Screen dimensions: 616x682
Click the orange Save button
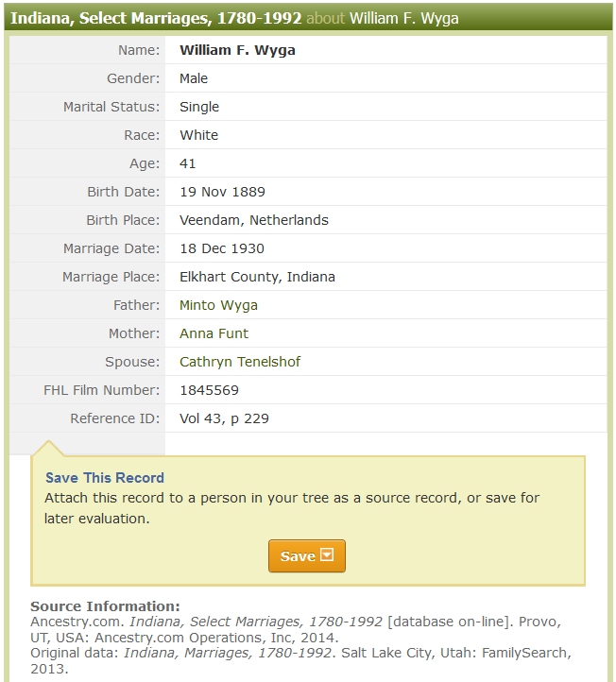299,556
